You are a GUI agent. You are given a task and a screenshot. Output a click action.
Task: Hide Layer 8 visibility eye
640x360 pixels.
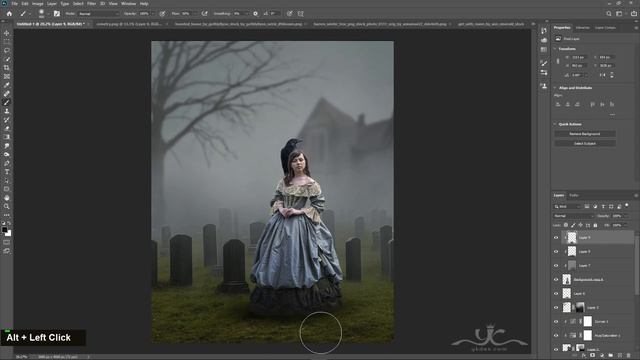(x=556, y=251)
